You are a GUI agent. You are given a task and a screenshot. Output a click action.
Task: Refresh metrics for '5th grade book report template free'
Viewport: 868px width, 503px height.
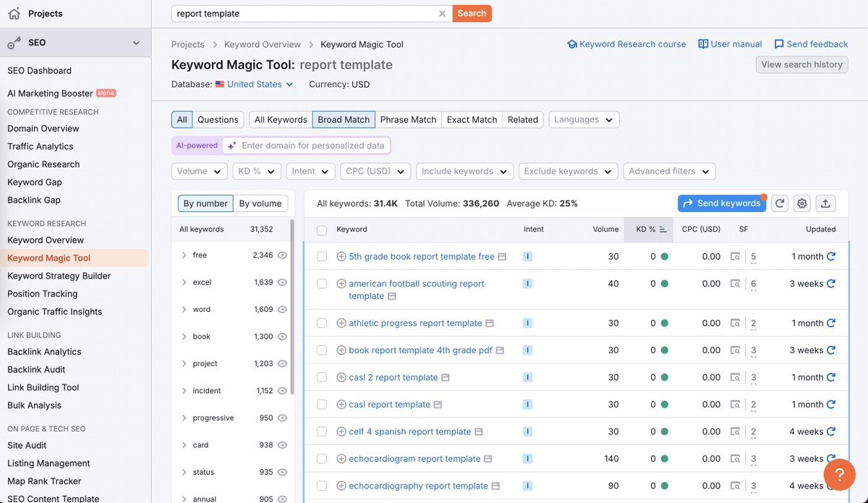(x=831, y=256)
